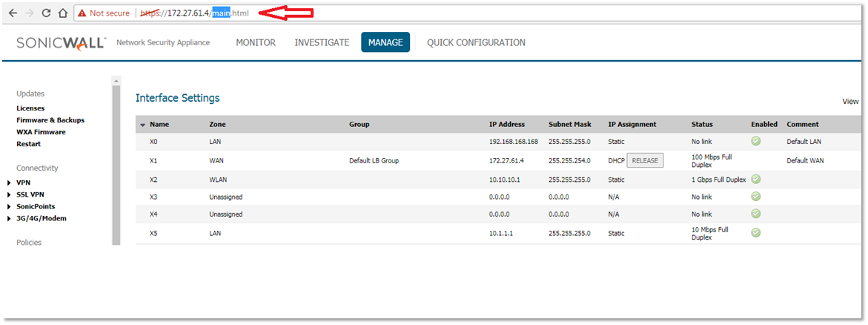Click enabled check icon for X2 row
868x325 pixels.
tap(755, 179)
